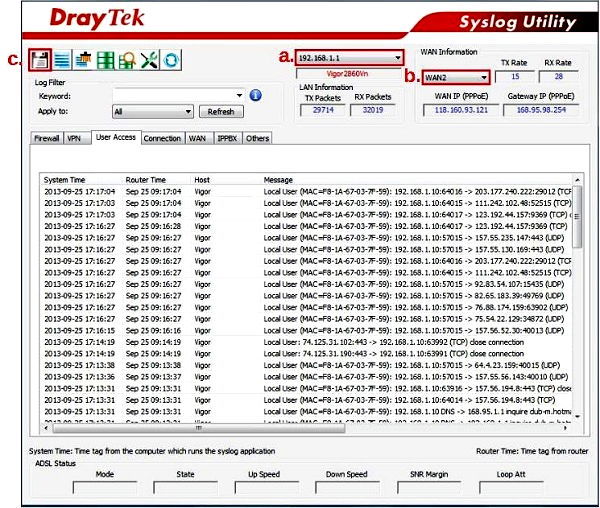Click the circular blue refresh toolbar icon
This screenshot has height=508, width=600.
171,60
